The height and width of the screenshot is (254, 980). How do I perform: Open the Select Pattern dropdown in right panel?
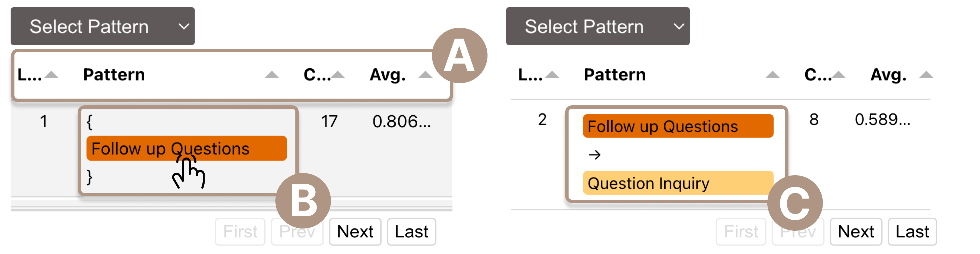(x=597, y=26)
